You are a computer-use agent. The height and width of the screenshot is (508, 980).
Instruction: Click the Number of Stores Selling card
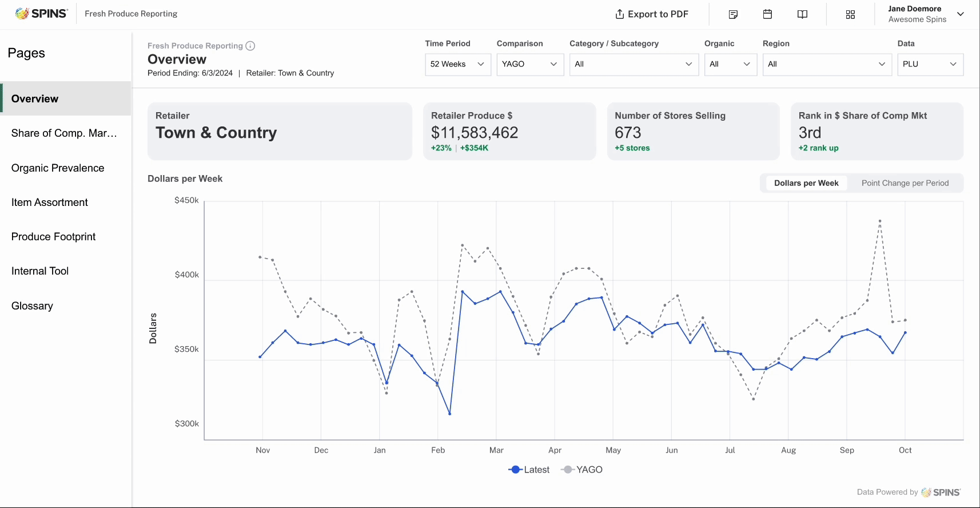click(x=693, y=132)
